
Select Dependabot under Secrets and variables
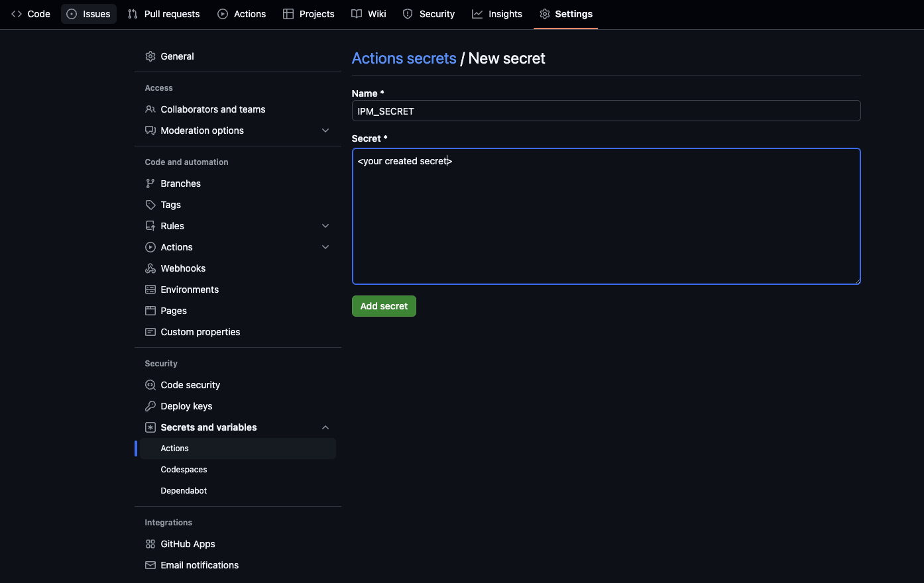click(238, 491)
